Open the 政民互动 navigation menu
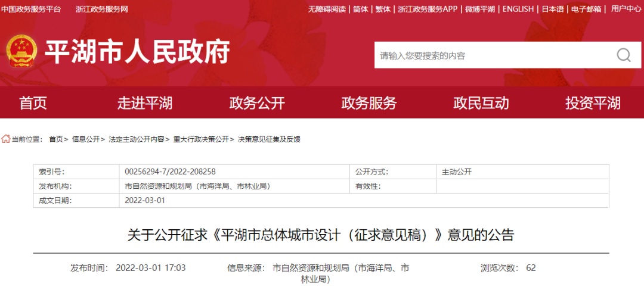The height and width of the screenshot is (290, 644). coord(481,103)
